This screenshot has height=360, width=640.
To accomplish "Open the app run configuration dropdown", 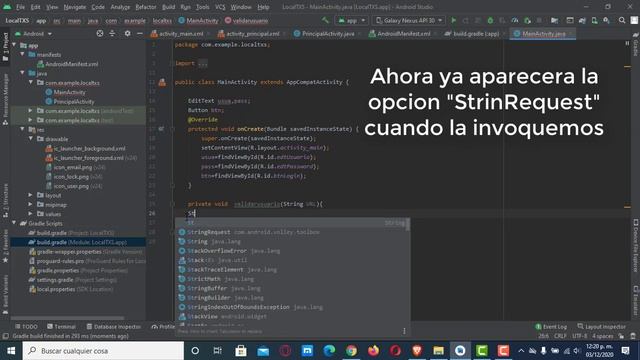I will (351, 20).
